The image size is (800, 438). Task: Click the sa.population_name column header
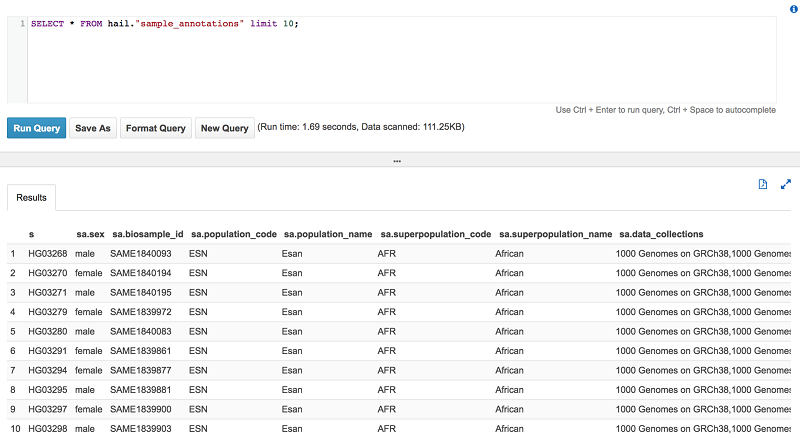(327, 234)
